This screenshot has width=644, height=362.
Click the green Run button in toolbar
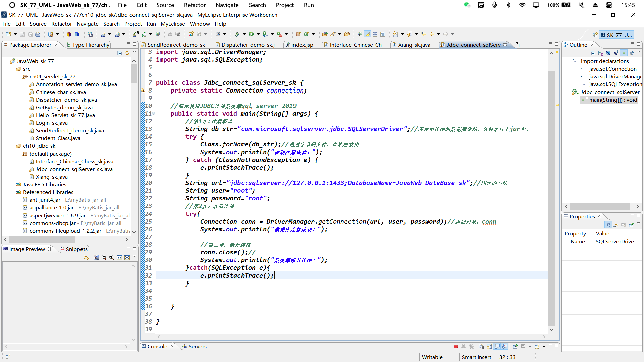pos(251,34)
